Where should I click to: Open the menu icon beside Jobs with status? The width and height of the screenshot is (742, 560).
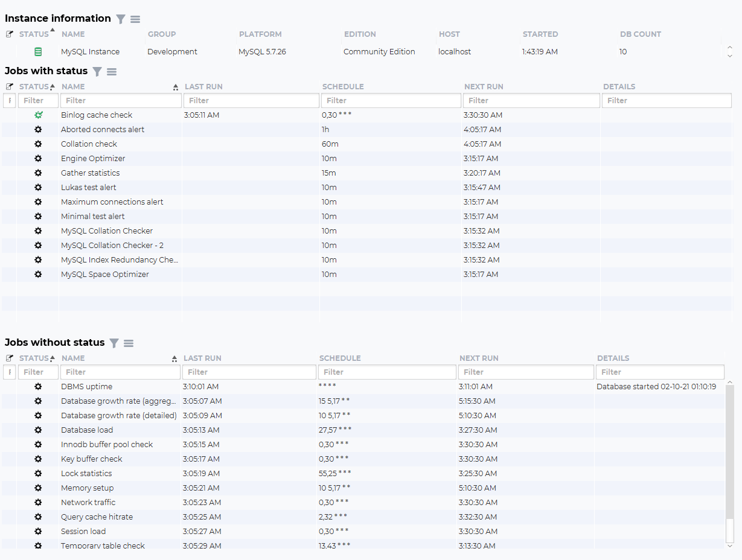click(112, 72)
